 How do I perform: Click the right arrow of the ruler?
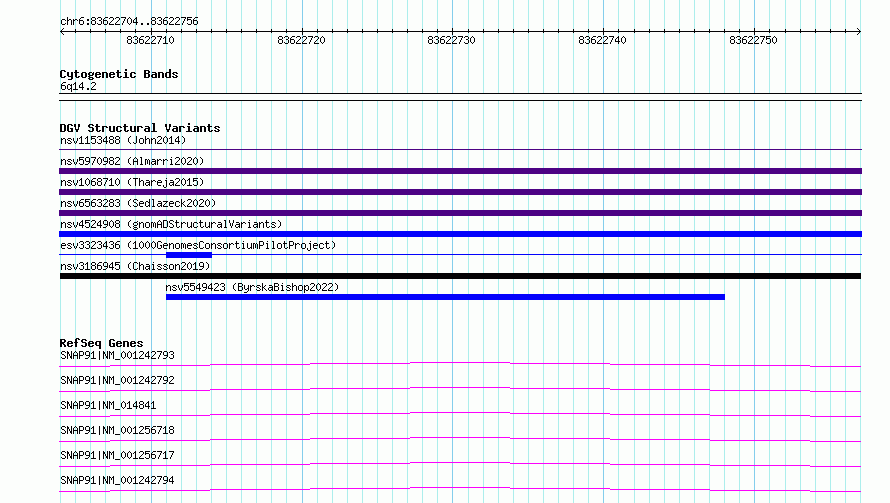click(x=859, y=31)
